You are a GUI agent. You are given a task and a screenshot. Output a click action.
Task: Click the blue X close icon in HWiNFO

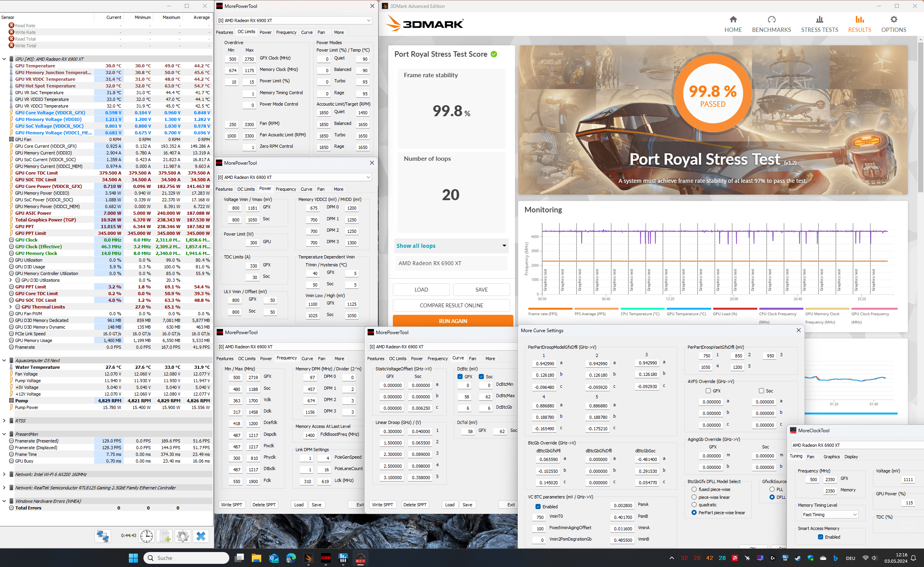click(201, 536)
